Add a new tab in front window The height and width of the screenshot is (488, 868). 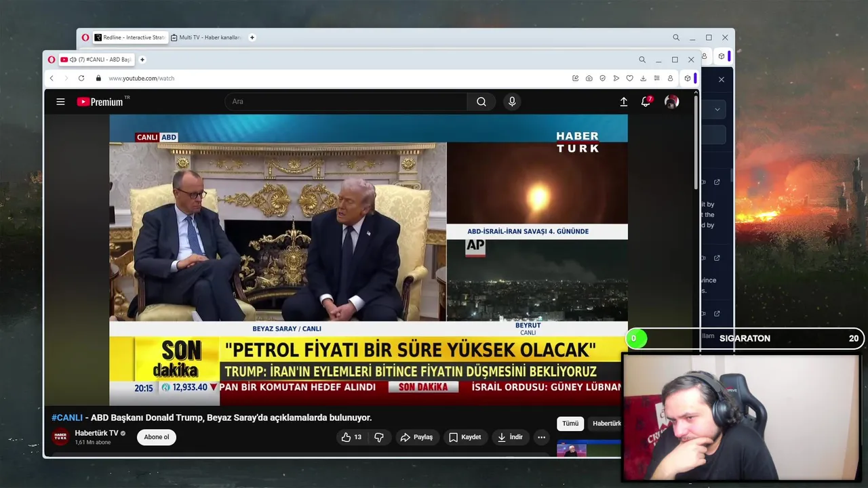coord(142,60)
